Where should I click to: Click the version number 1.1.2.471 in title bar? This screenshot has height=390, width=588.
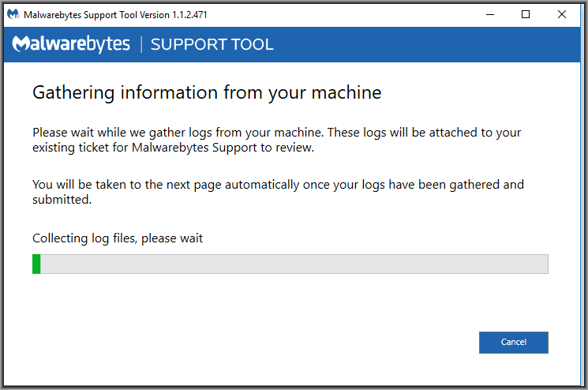click(189, 15)
